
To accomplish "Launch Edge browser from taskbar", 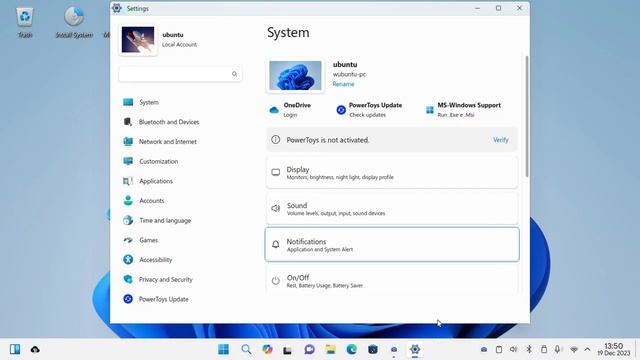I will point(351,349).
